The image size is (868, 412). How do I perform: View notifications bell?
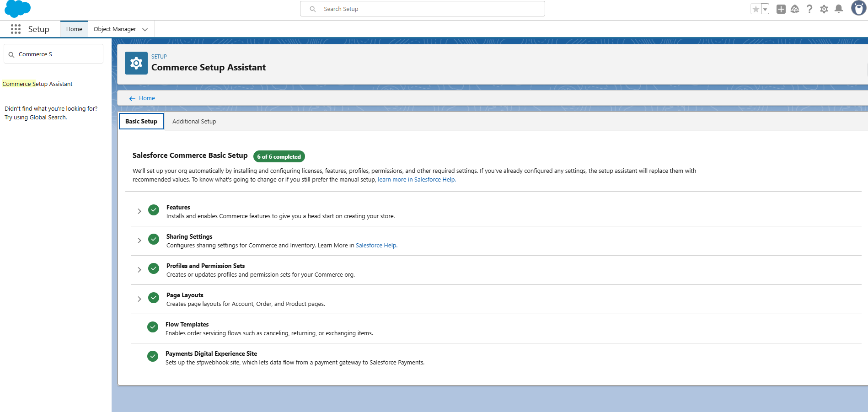pyautogui.click(x=839, y=9)
